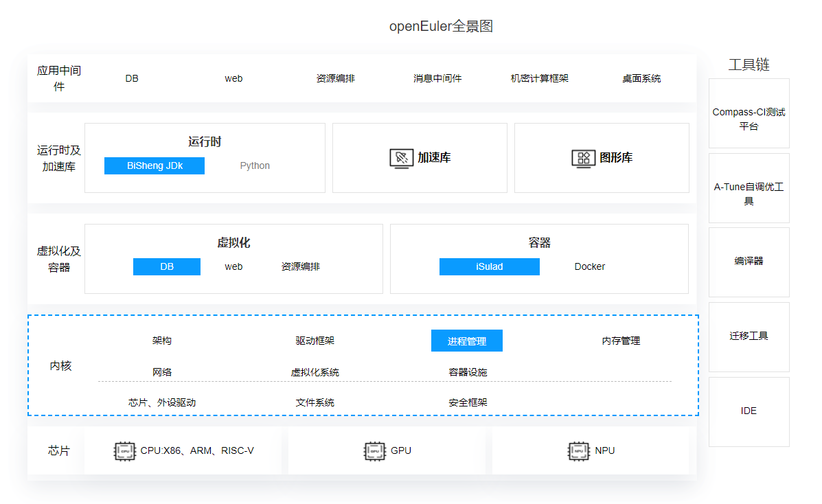Screen dimensions: 822x504
Task: Select 驱动框架 in the kernel section
Action: coord(315,341)
